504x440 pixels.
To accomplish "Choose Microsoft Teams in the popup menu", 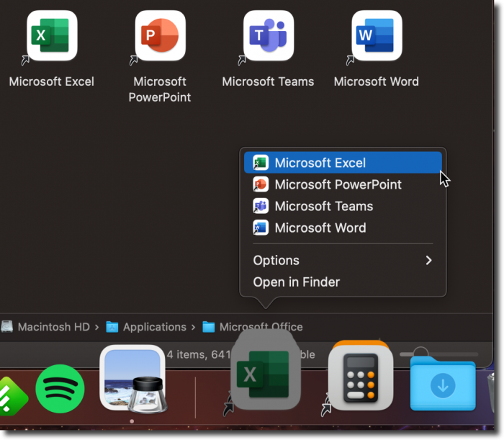I will [x=343, y=206].
